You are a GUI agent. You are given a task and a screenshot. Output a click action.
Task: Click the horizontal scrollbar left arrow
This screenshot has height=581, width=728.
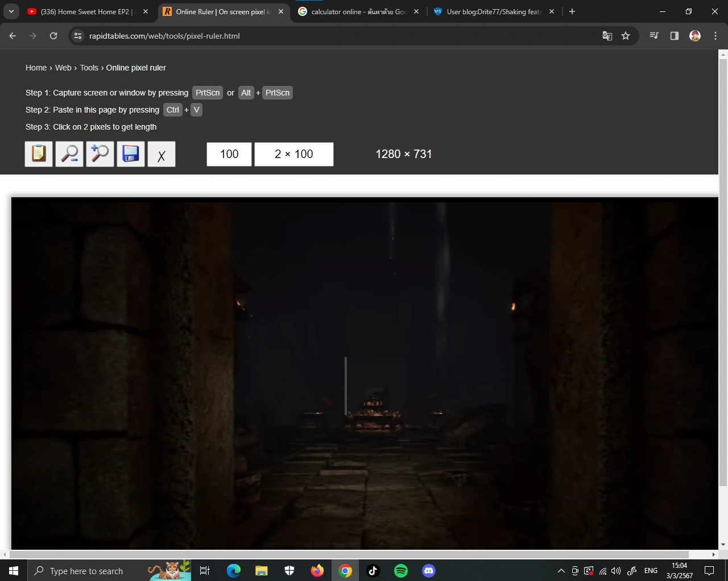tap(5, 554)
